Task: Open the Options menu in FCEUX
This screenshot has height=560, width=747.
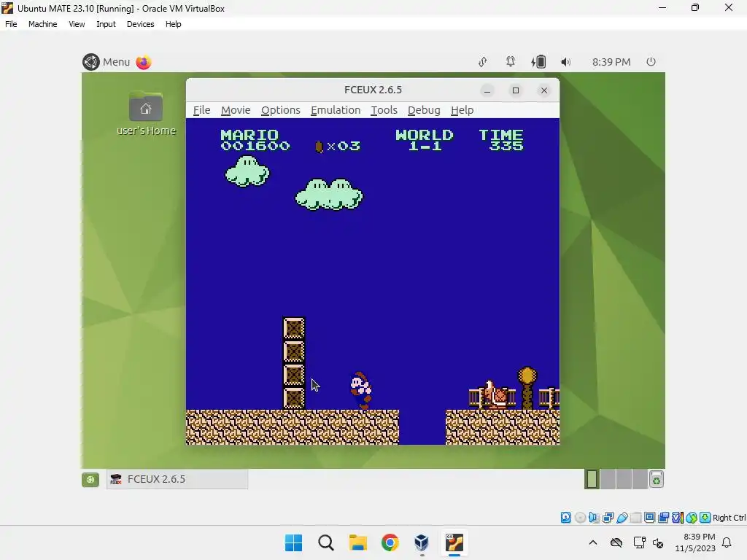Action: point(281,110)
